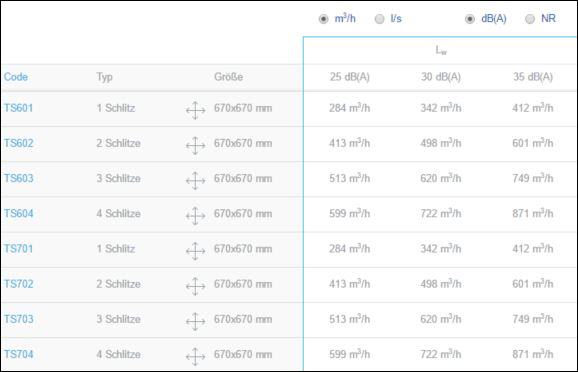Click the dimension arrows icon for TS703
The width and height of the screenshot is (578, 372).
(195, 321)
